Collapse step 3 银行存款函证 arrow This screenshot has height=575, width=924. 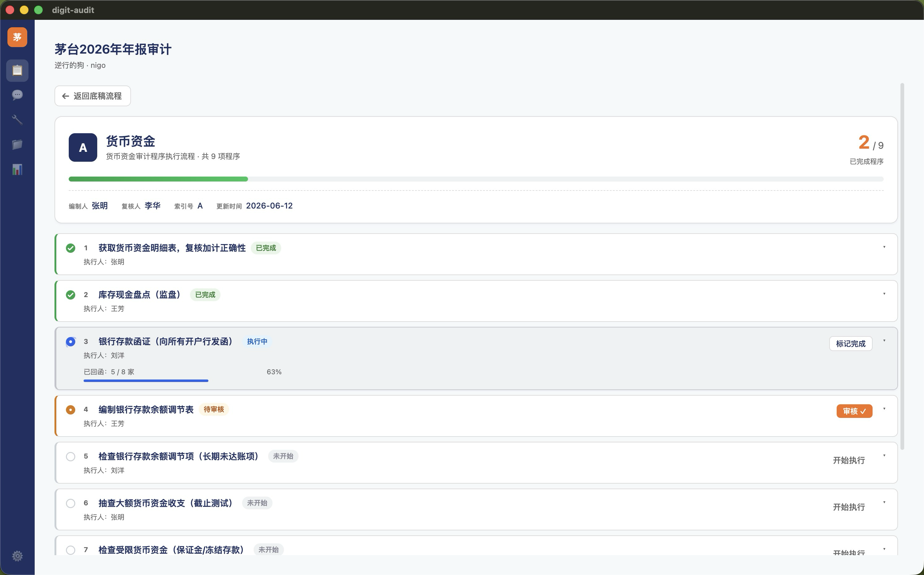pos(884,341)
